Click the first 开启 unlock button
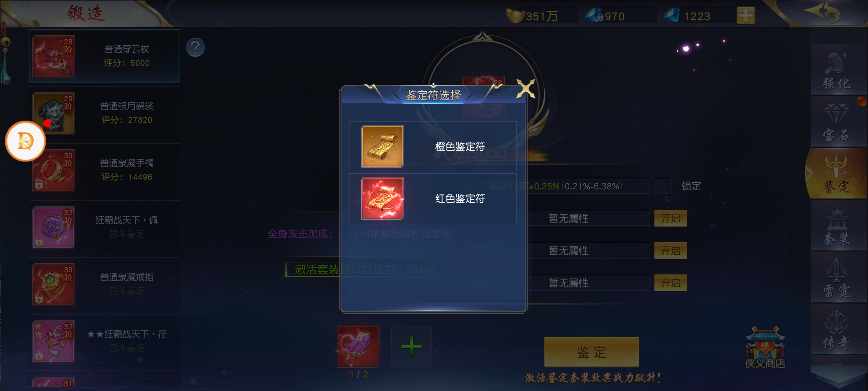Viewport: 868px width, 391px height. click(670, 218)
